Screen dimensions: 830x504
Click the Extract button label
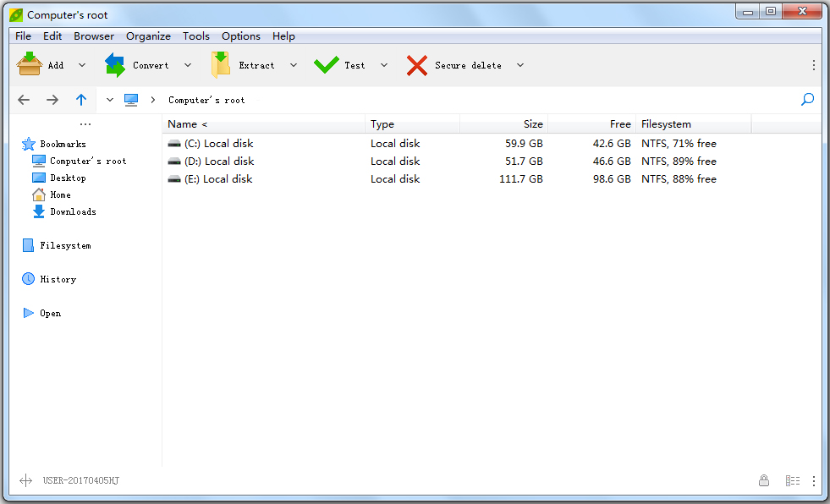(x=256, y=65)
